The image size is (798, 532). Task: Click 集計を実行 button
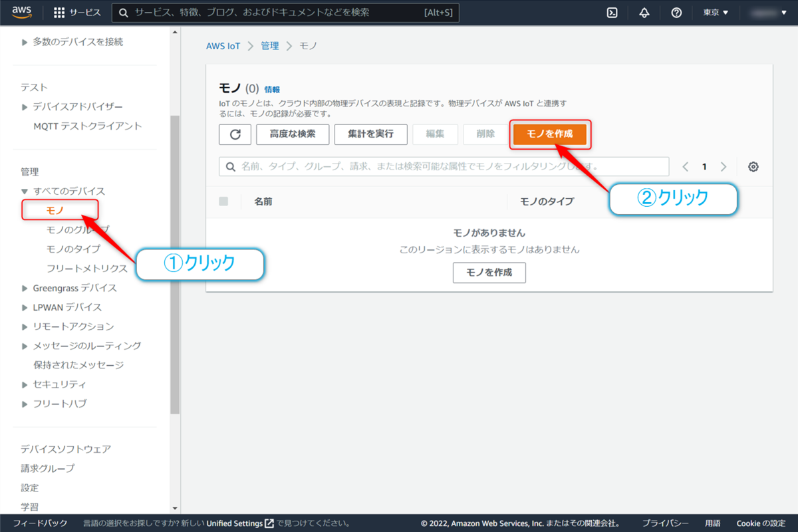coord(371,134)
